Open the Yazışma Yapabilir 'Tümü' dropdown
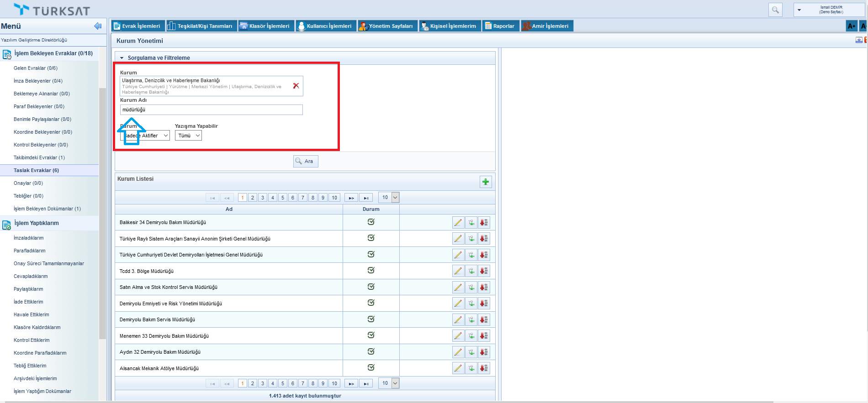Image resolution: width=868 pixels, height=403 pixels. pos(188,136)
